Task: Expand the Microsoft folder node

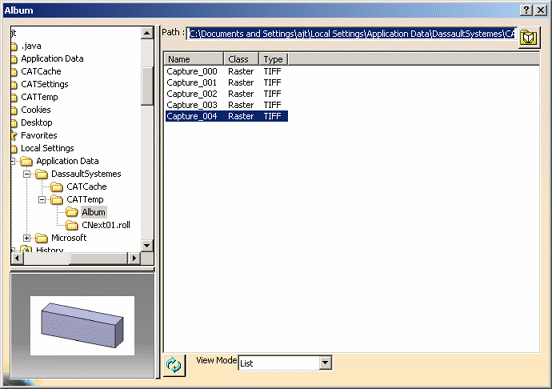Action: point(27,238)
